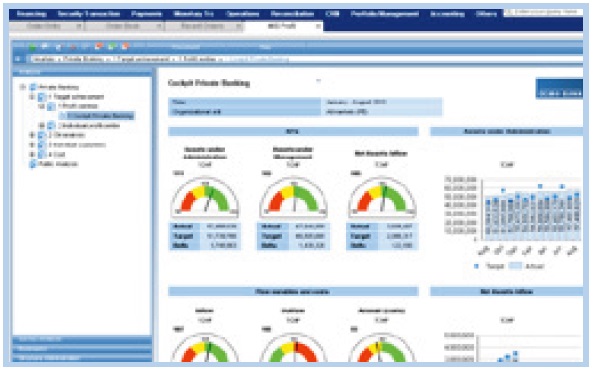
Task: Toggle the checkbox beside Ratio Analysis
Action: click(x=33, y=164)
